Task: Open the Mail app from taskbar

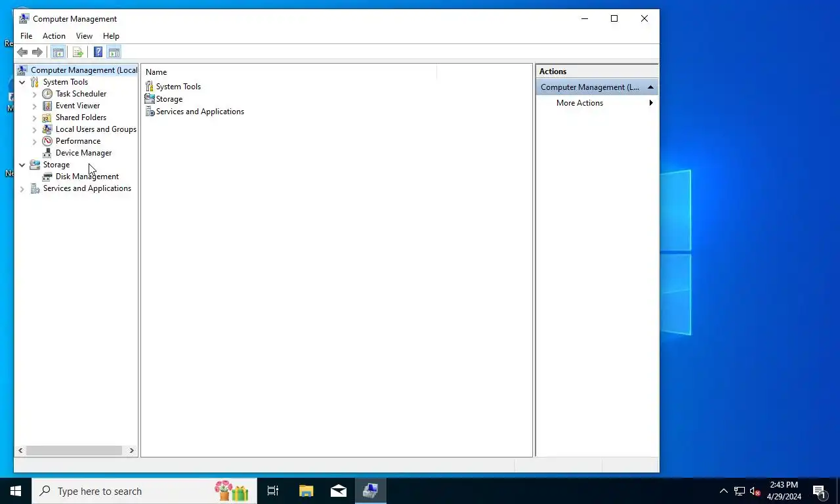Action: (339, 491)
